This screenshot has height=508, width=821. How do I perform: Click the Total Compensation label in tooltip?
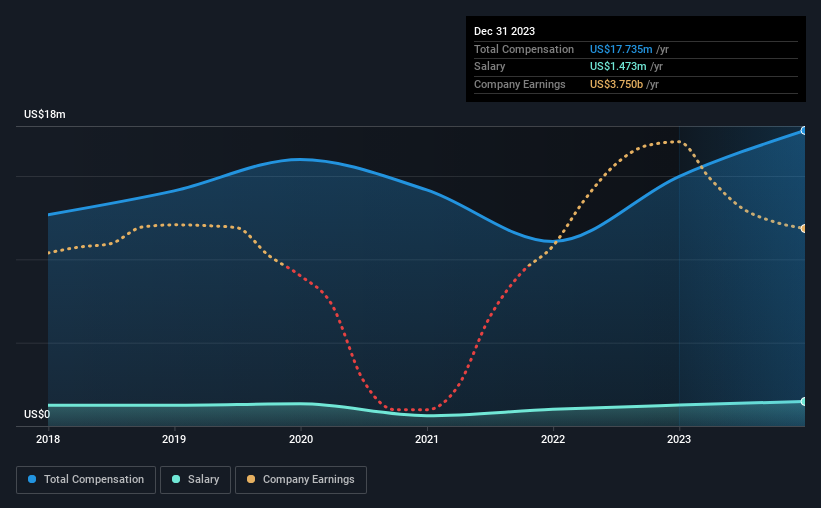pos(524,49)
